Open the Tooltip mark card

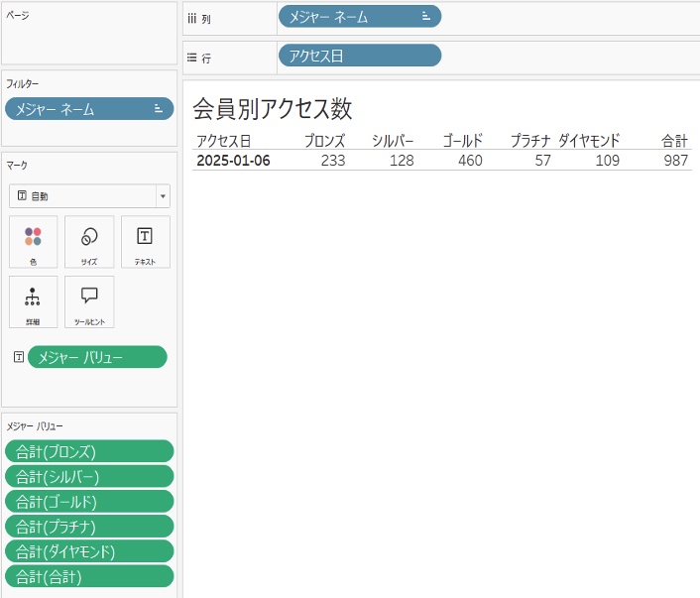[89, 301]
